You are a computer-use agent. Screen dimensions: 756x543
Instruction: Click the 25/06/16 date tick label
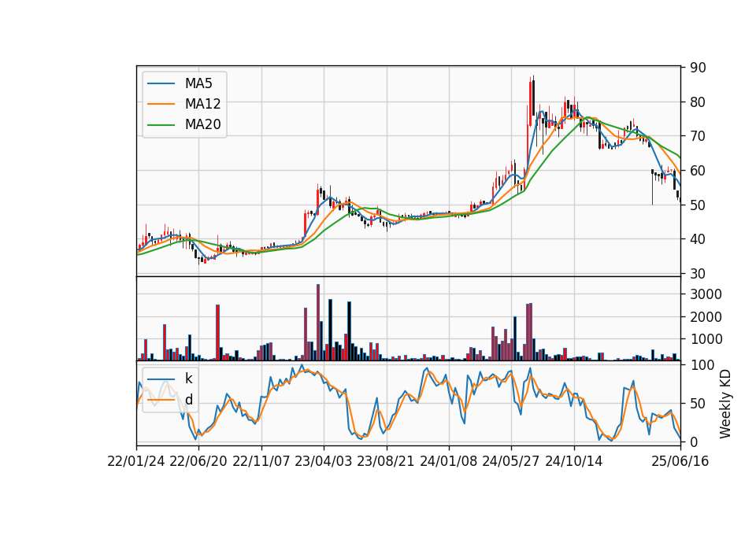click(680, 461)
